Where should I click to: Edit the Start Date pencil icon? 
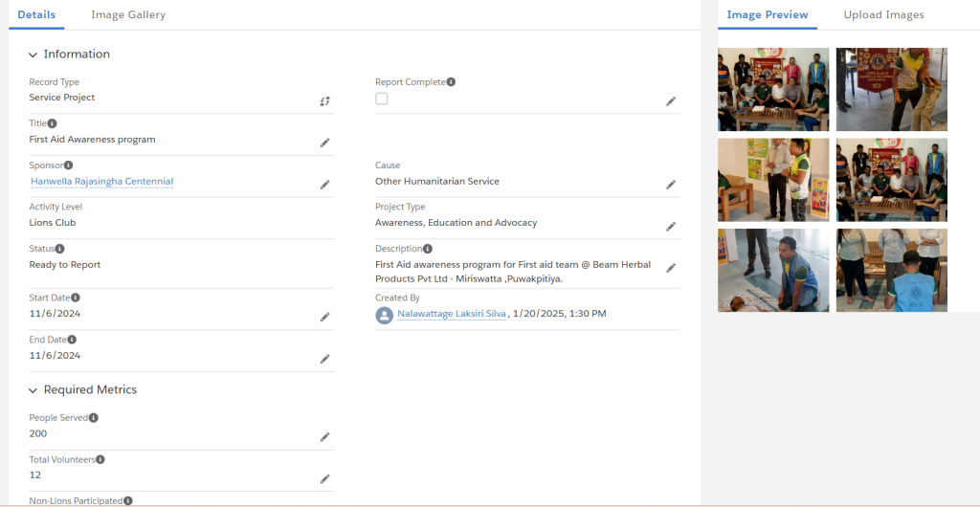point(325,318)
